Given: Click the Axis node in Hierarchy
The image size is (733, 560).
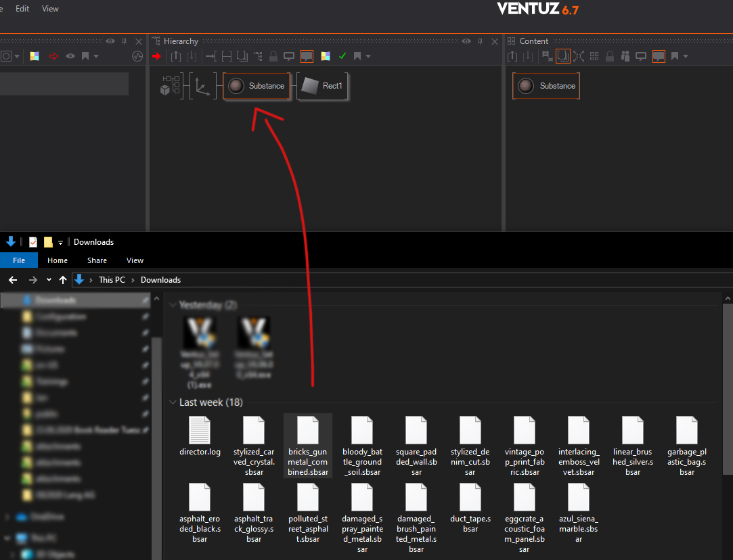Looking at the screenshot, I should tap(202, 87).
